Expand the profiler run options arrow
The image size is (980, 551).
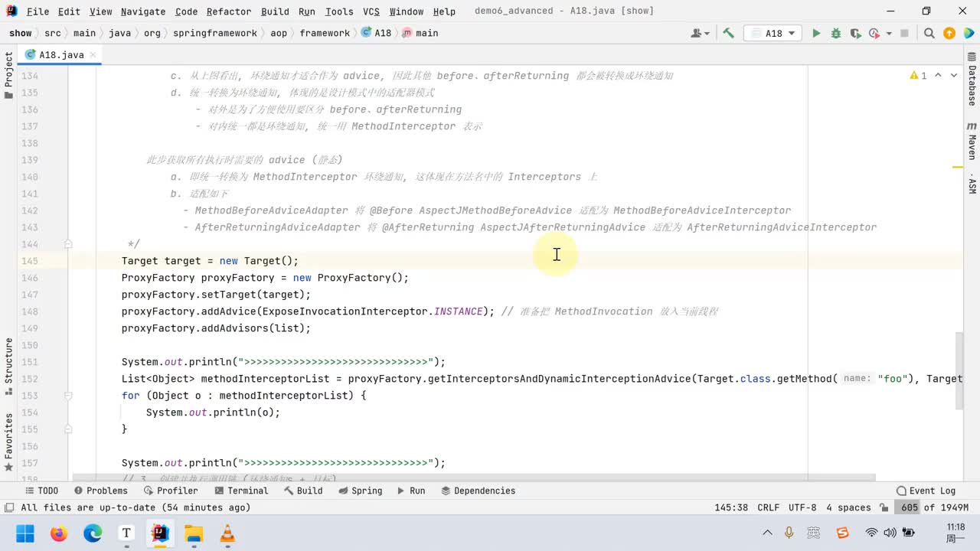click(889, 34)
